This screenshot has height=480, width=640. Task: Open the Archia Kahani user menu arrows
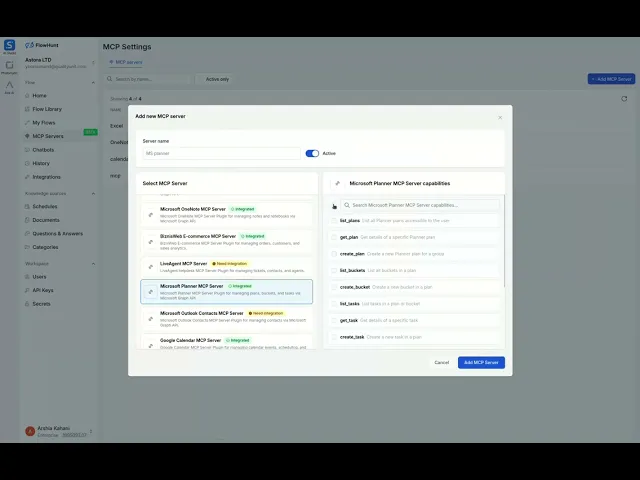[91, 431]
